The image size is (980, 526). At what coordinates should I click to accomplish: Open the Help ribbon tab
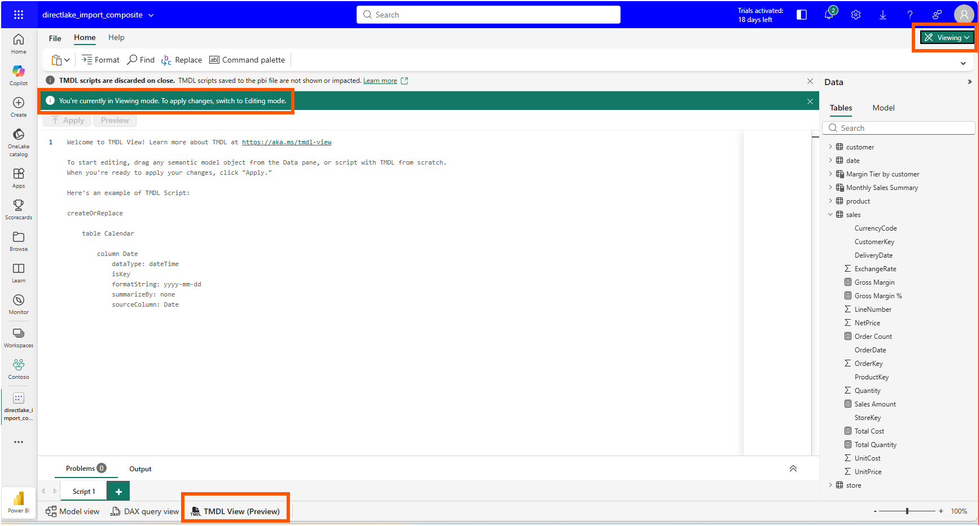(x=116, y=37)
